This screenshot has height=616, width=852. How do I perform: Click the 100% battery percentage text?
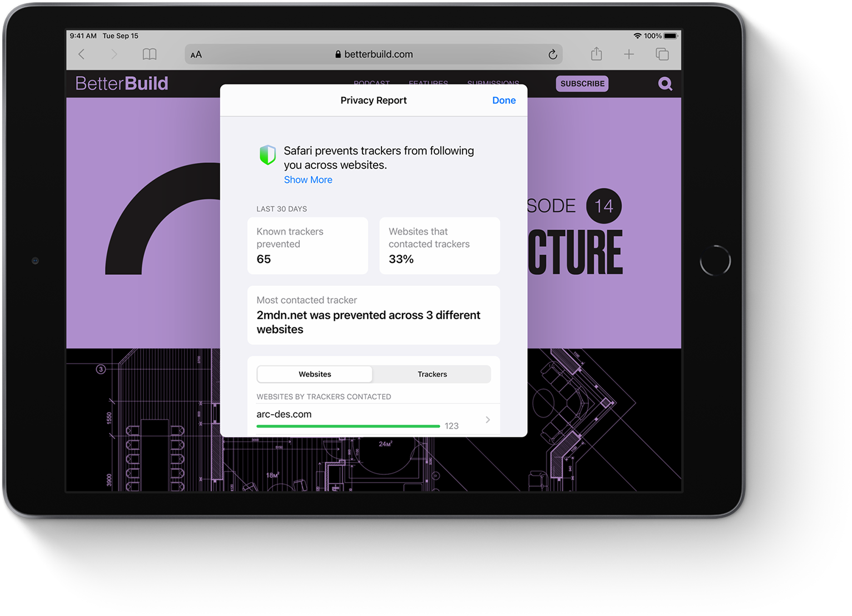[653, 36]
